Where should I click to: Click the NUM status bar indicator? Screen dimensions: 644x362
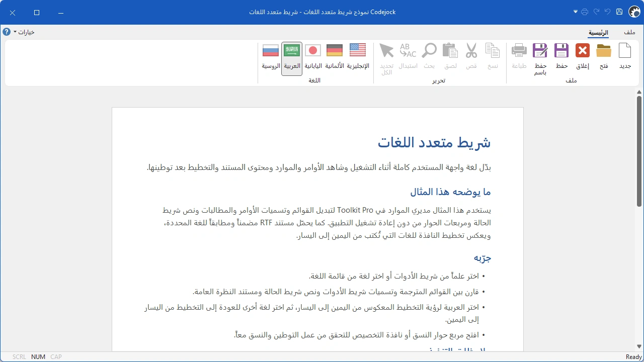38,357
